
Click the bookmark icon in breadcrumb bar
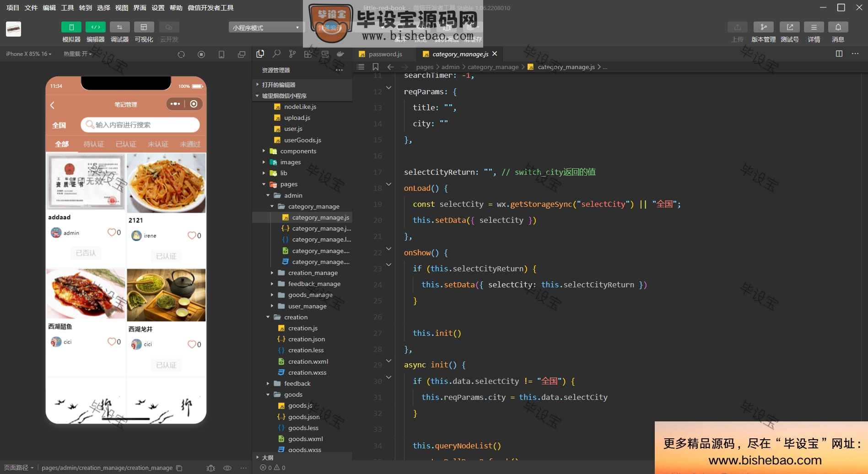point(376,67)
